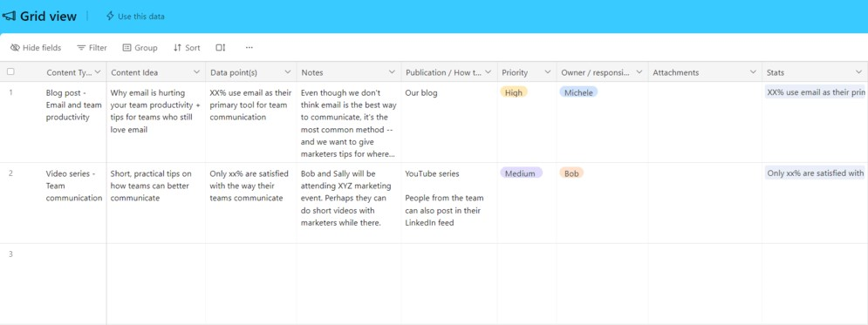Image resolution: width=868 pixels, height=325 pixels.
Task: Select cell 'Short, practical tips on how teams'
Action: 156,203
